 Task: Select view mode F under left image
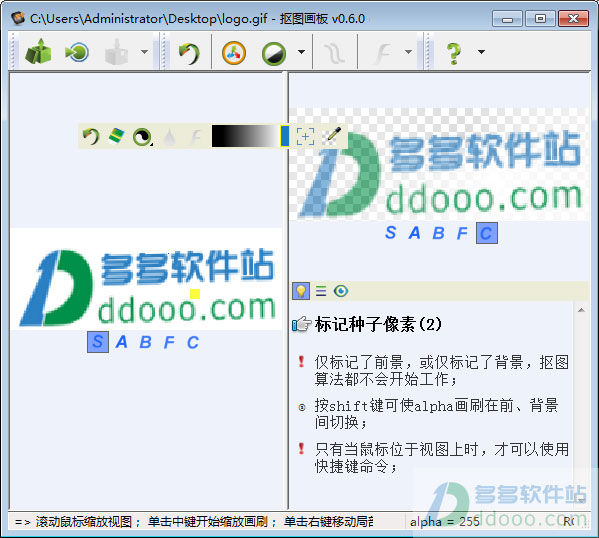point(169,342)
